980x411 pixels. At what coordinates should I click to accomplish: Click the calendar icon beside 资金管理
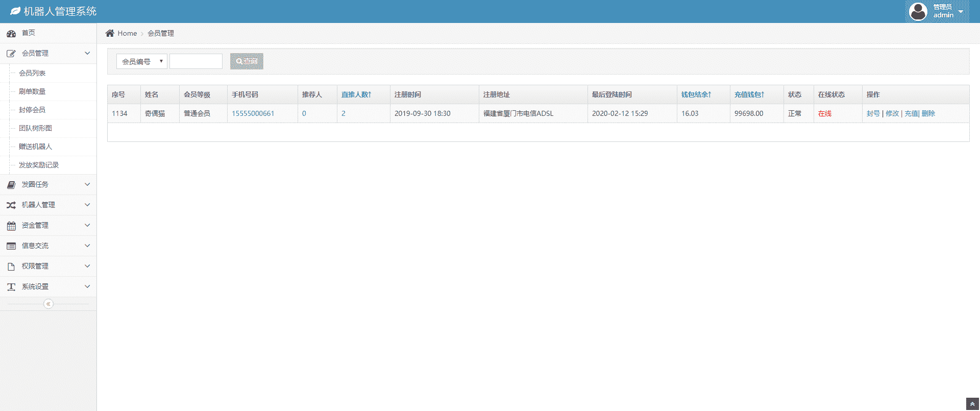click(11, 226)
